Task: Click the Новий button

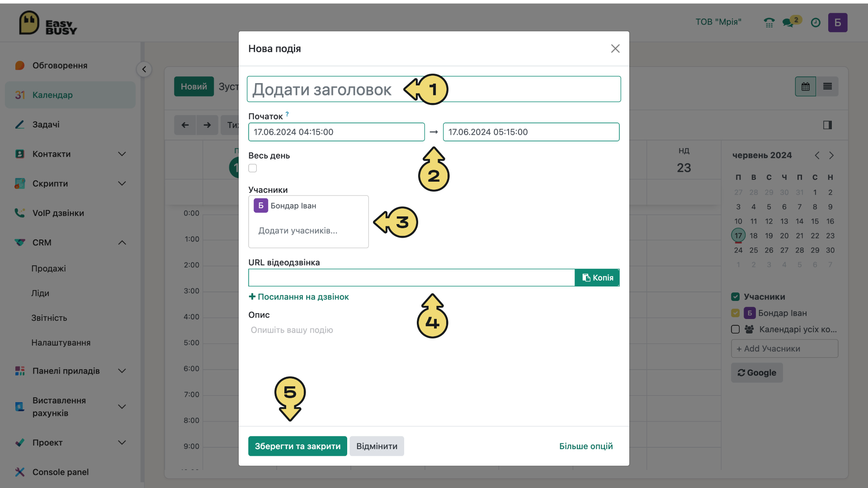Action: 194,86
